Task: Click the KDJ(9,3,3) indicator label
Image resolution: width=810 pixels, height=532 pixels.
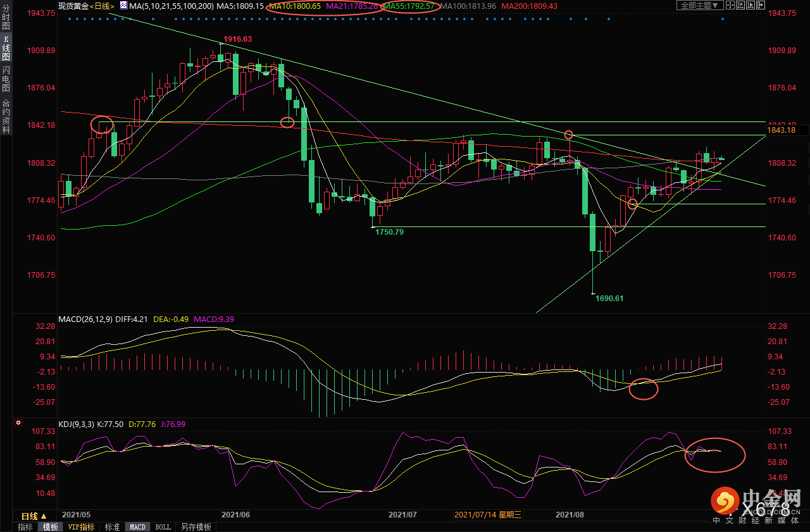Action: [76, 424]
